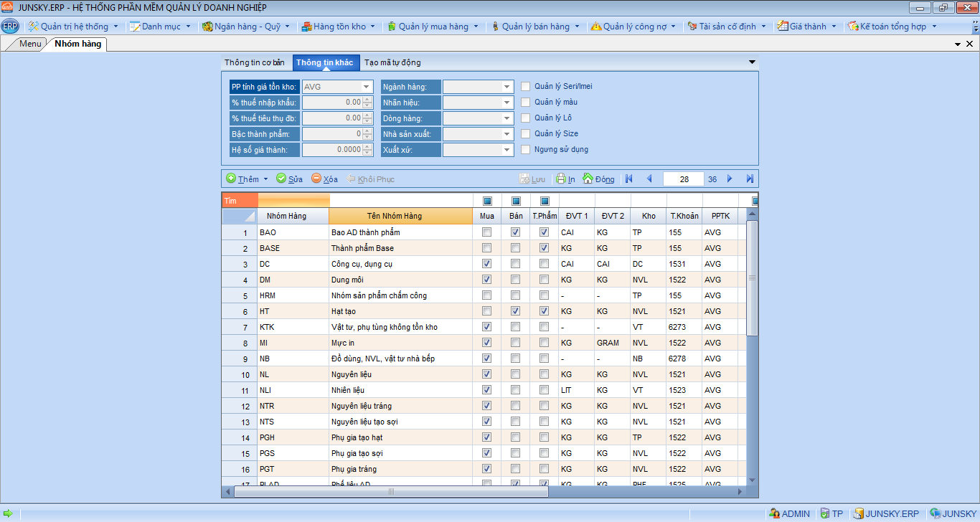Screen dimensions: 980x522
Task: Toggle the Ngưng sử dụng checkbox
Action: (526, 149)
